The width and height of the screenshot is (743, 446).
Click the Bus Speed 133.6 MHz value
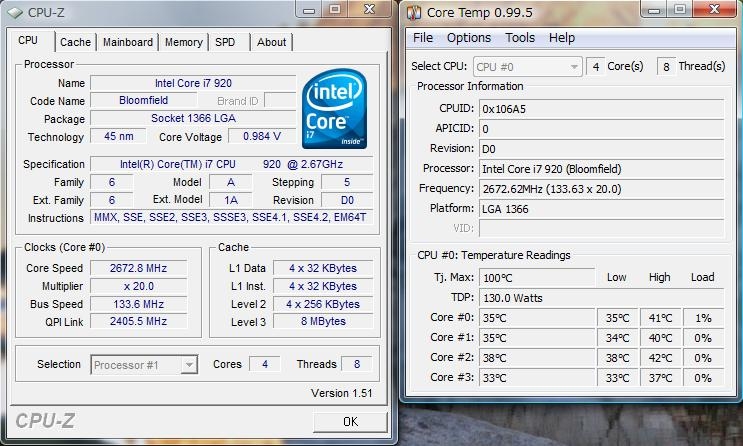click(138, 304)
